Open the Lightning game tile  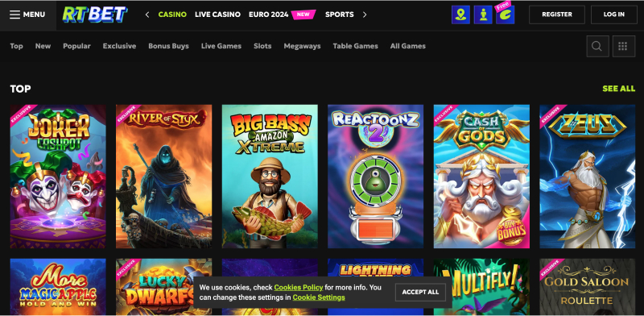[375, 268]
